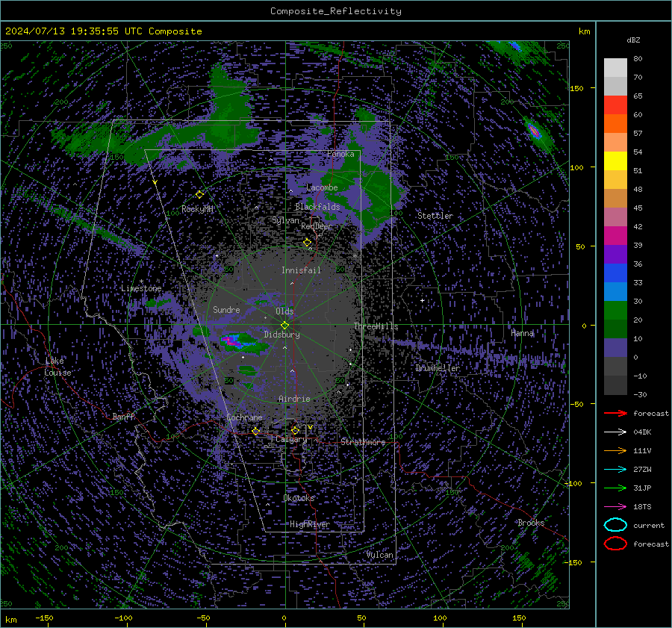
Task: Click the Blackfalds city label
Action: coord(317,207)
